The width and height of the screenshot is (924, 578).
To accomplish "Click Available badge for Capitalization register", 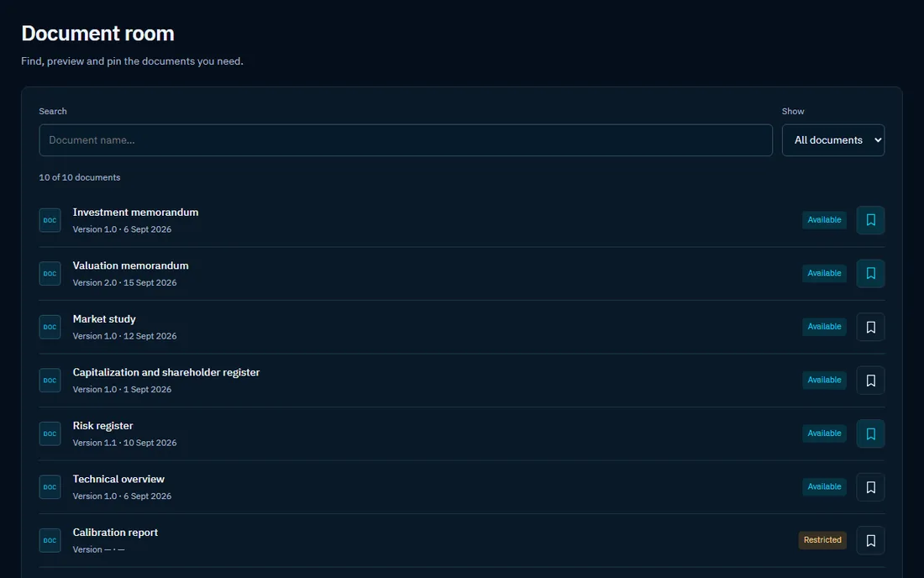I will (824, 380).
